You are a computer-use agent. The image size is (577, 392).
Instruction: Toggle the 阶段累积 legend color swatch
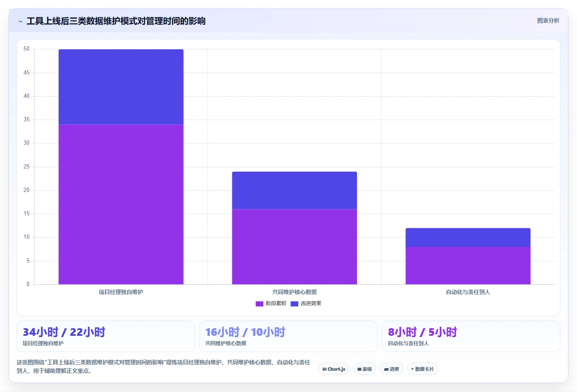[x=259, y=303]
